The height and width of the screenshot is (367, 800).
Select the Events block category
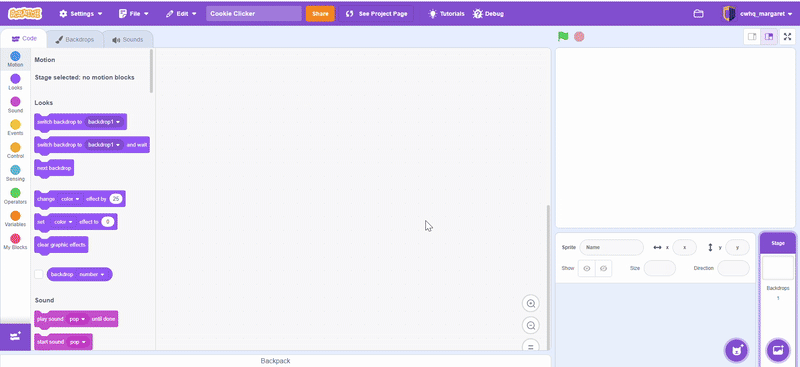15,127
